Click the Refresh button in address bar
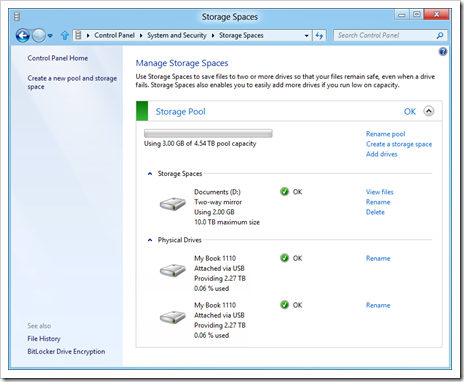The width and height of the screenshot is (464, 382). click(x=319, y=36)
